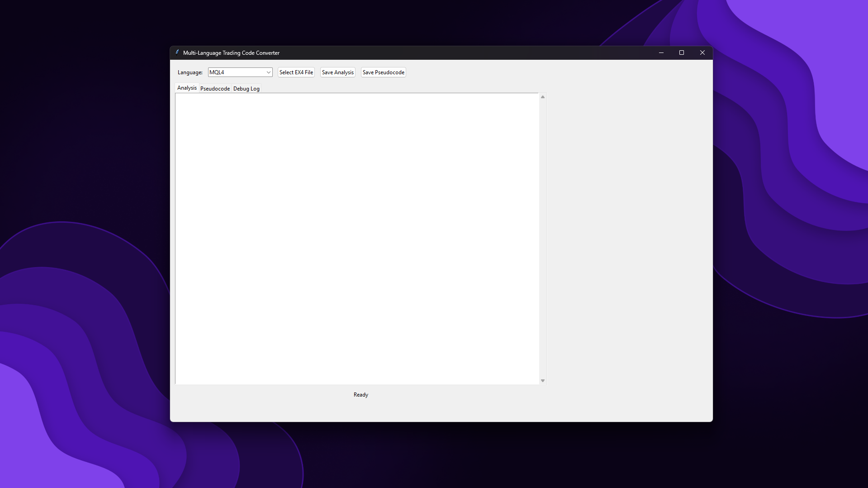Open the Pseudocode tab
Image resolution: width=868 pixels, height=488 pixels.
[215, 89]
